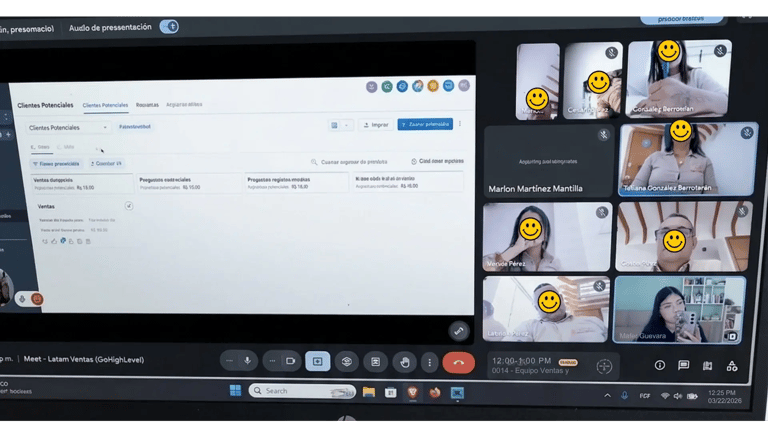Click the stacked layers icon in Meet bar
768x431 pixels.
pos(346,362)
